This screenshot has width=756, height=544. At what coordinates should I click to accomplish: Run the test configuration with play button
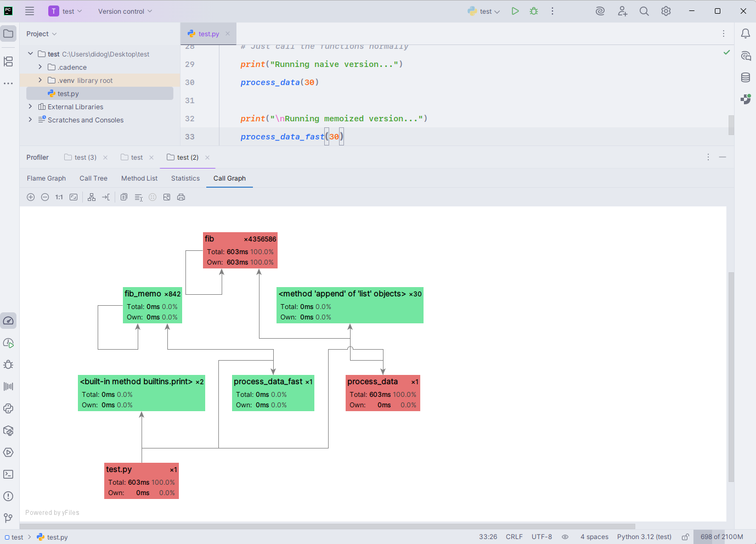pyautogui.click(x=515, y=11)
